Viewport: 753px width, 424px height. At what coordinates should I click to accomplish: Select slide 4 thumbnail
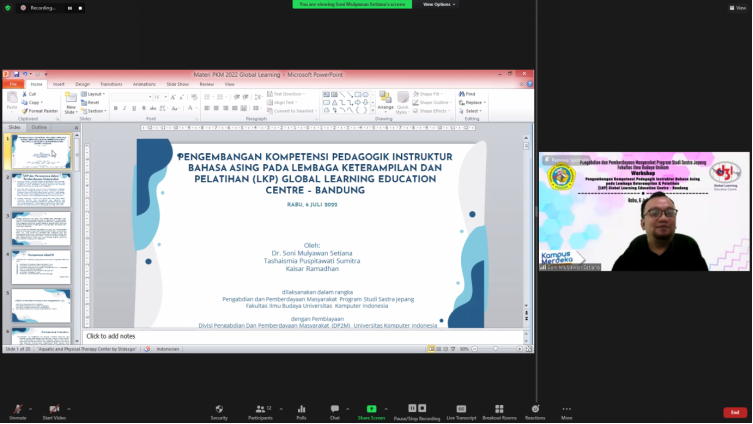pyautogui.click(x=41, y=267)
